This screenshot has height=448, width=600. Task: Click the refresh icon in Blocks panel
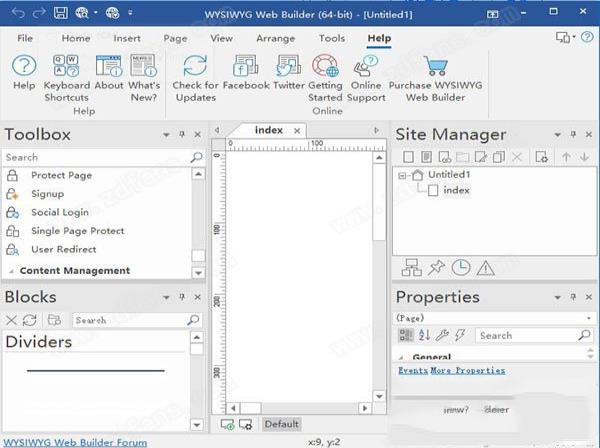pyautogui.click(x=30, y=320)
